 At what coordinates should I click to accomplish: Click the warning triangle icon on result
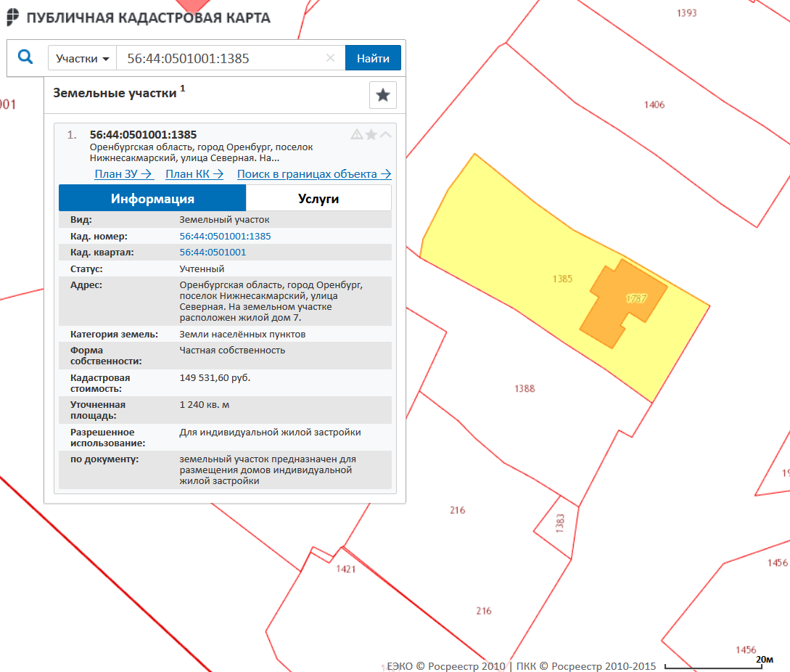click(x=357, y=134)
